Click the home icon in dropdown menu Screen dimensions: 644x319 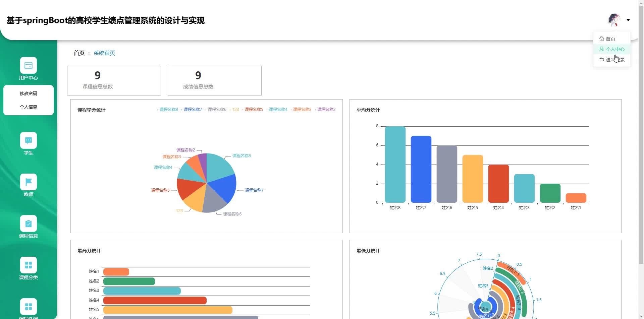click(x=602, y=39)
